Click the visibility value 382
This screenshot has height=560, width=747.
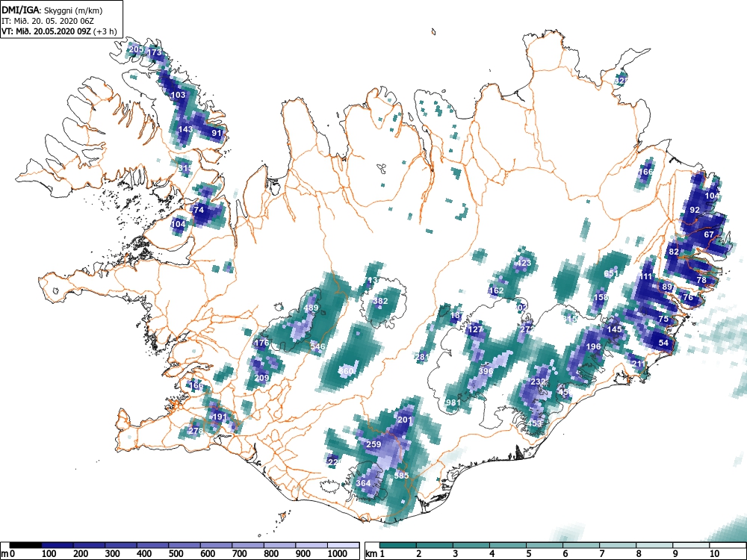tap(380, 301)
